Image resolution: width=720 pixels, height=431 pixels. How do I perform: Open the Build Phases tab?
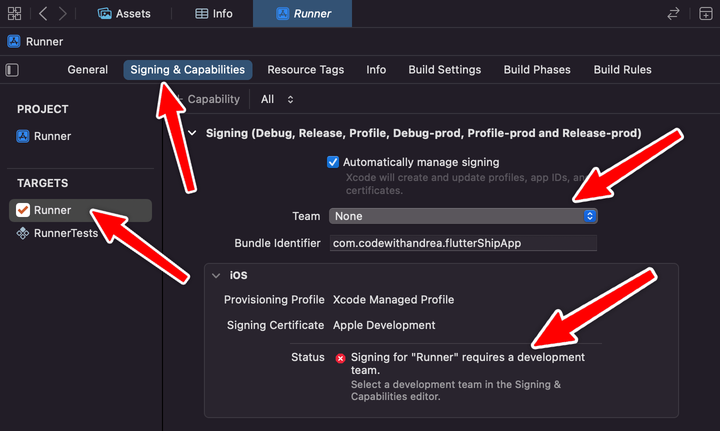[x=537, y=70]
